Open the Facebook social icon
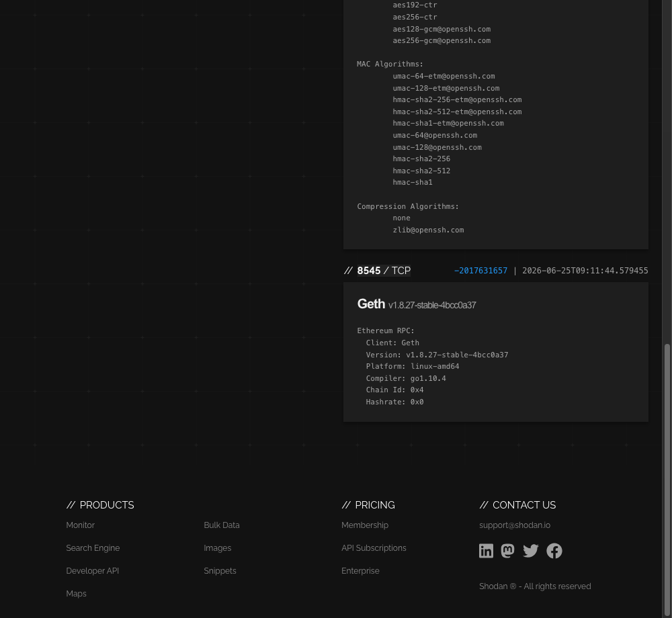The height and width of the screenshot is (618, 672). pos(554,551)
